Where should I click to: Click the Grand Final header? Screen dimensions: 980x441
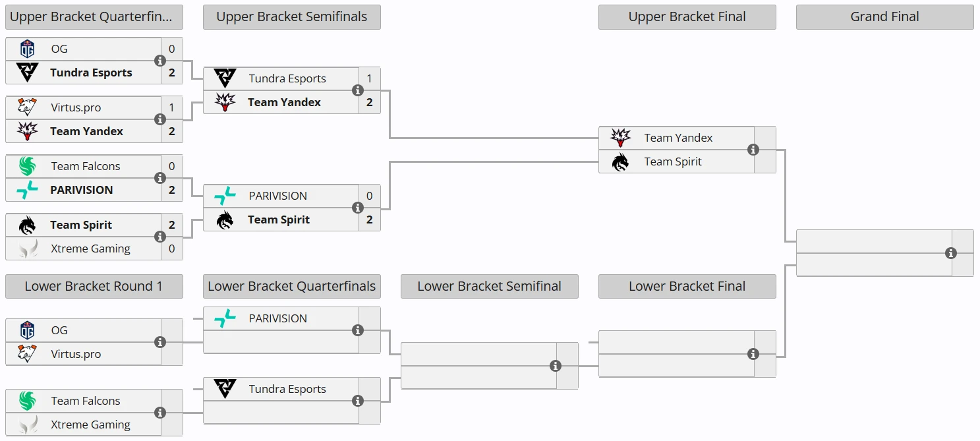click(x=884, y=17)
